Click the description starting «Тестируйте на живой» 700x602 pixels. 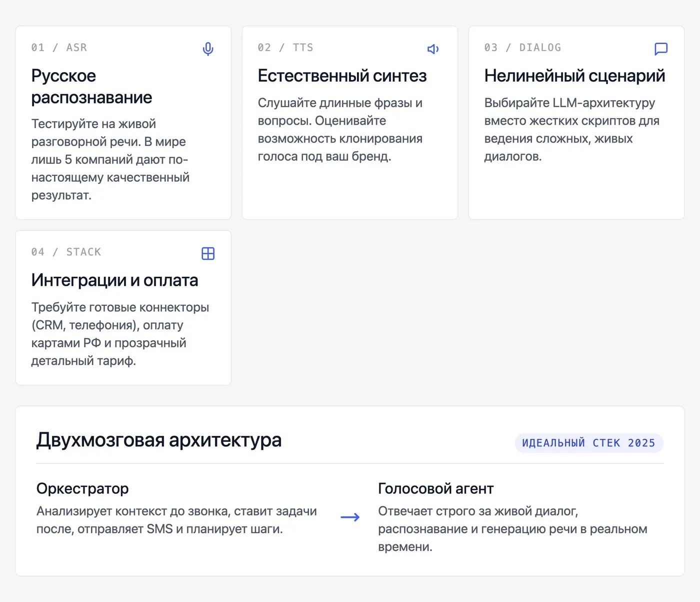pos(110,160)
